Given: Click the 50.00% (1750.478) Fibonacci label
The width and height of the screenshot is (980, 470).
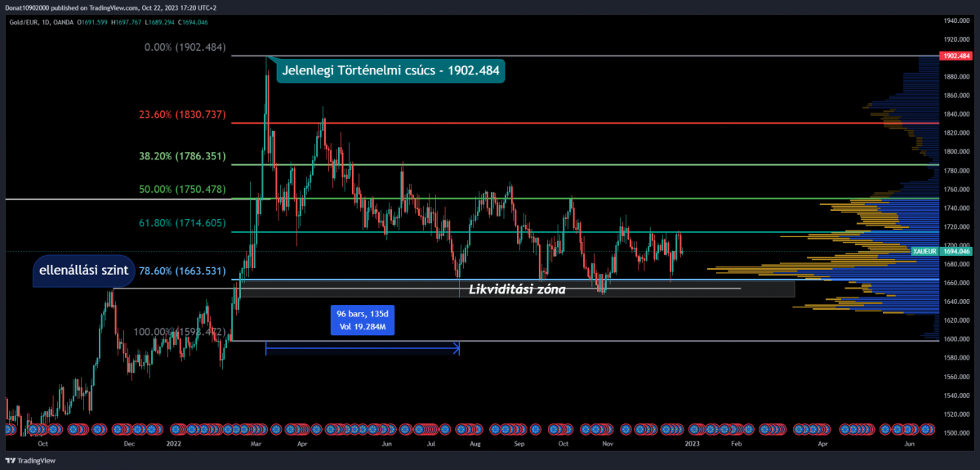Looking at the screenshot, I should click(181, 189).
